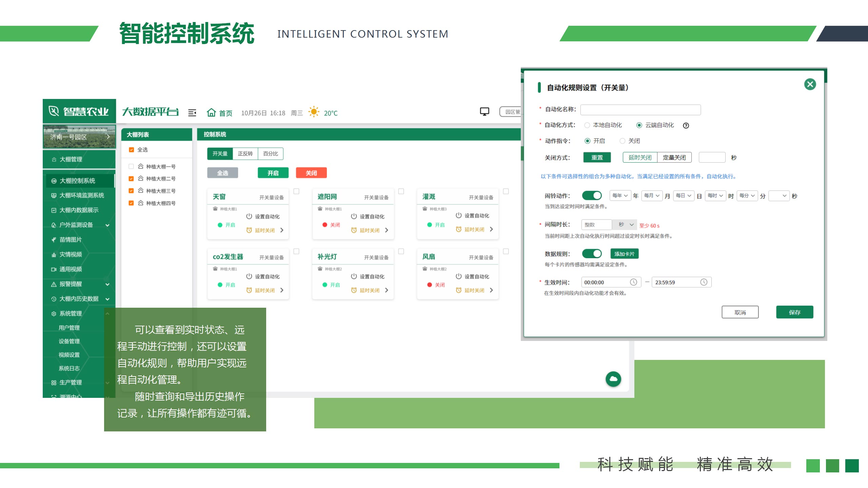Image resolution: width=868 pixels, height=488 pixels.
Task: Click 延时关闭 alarm icon on 风扇 card
Action: (x=459, y=290)
